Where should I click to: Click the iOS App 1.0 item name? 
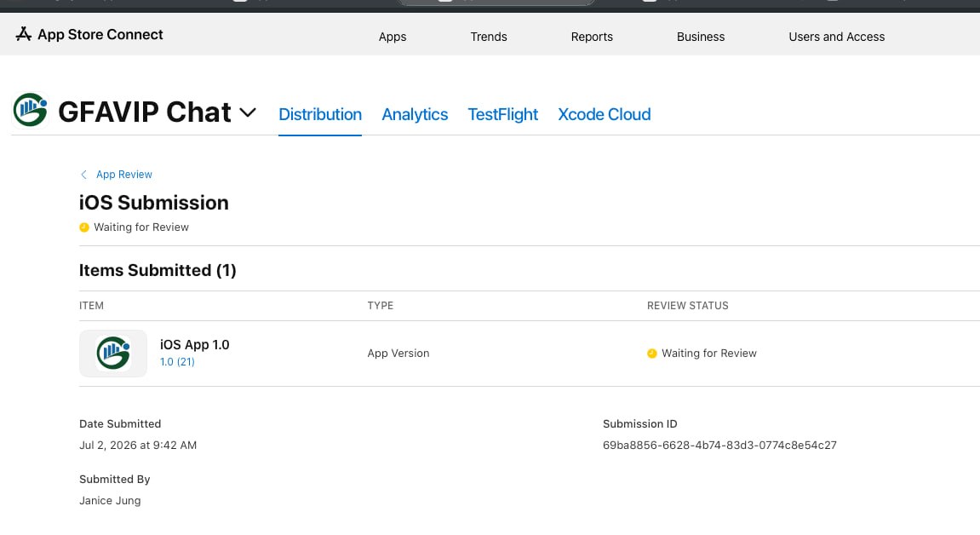[x=195, y=344]
